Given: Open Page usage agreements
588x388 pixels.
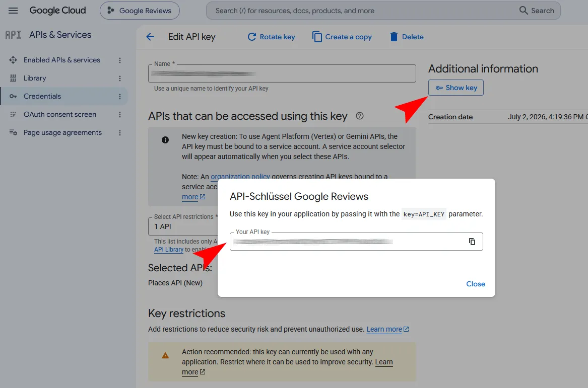Looking at the screenshot, I should tap(62, 132).
